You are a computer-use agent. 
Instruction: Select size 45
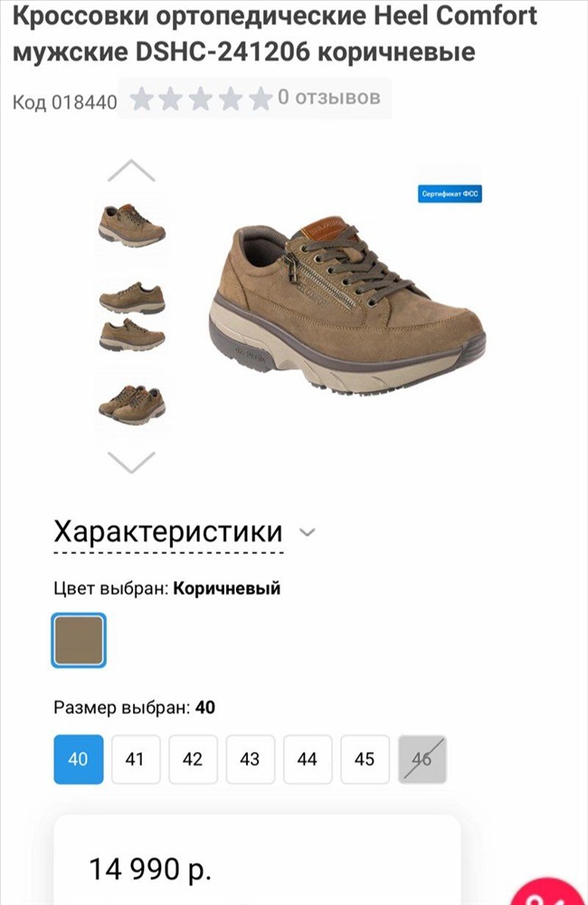[365, 759]
